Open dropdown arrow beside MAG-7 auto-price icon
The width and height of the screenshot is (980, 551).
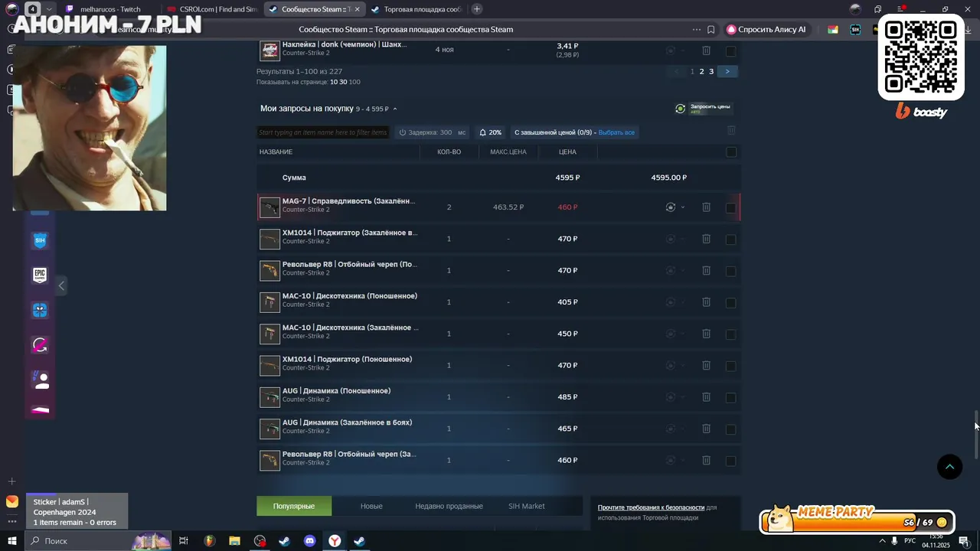683,207
